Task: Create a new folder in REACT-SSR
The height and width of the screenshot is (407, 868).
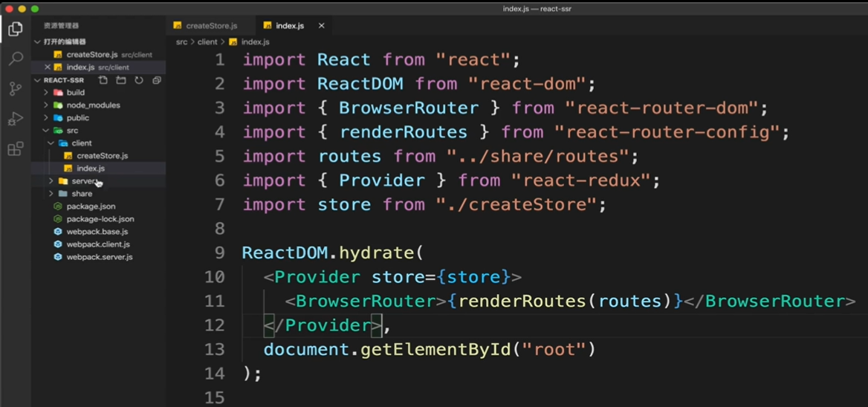Action: pos(120,80)
